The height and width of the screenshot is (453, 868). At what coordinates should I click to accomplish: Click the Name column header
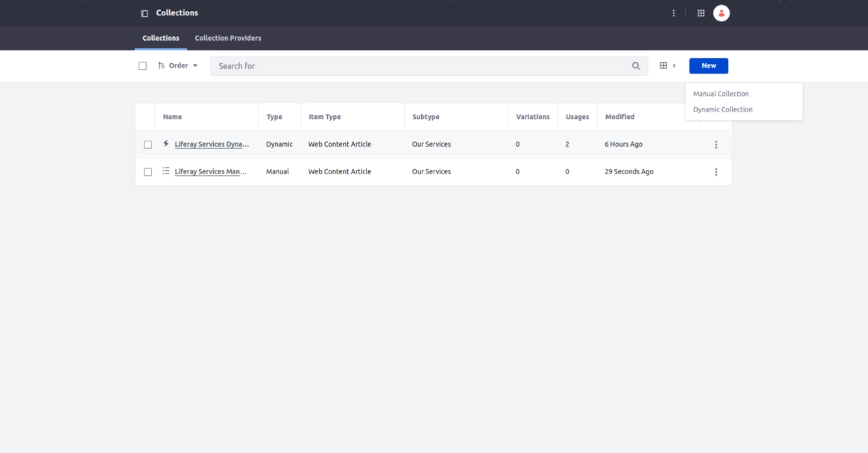(x=172, y=117)
